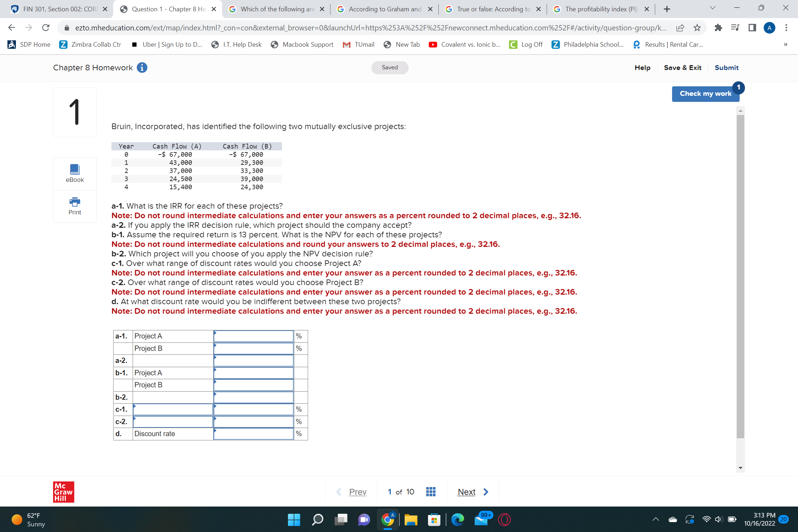Open the question map grid icon
798x532 pixels.
click(430, 491)
